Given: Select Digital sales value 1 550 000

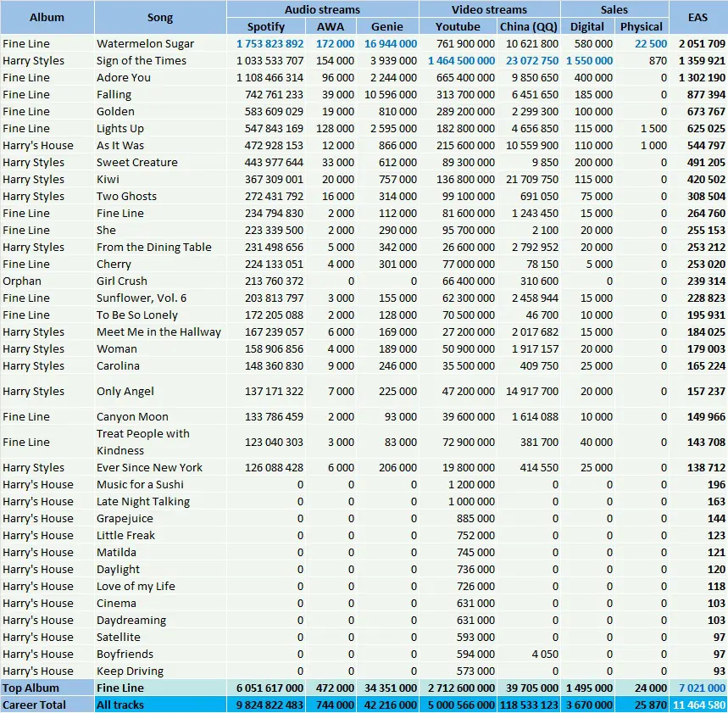Looking at the screenshot, I should (x=589, y=60).
